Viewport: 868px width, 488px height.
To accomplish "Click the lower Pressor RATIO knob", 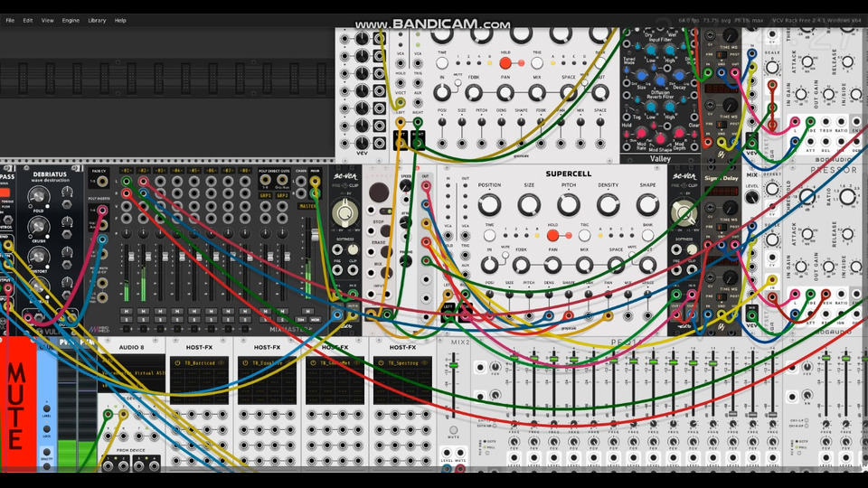I will (x=847, y=196).
